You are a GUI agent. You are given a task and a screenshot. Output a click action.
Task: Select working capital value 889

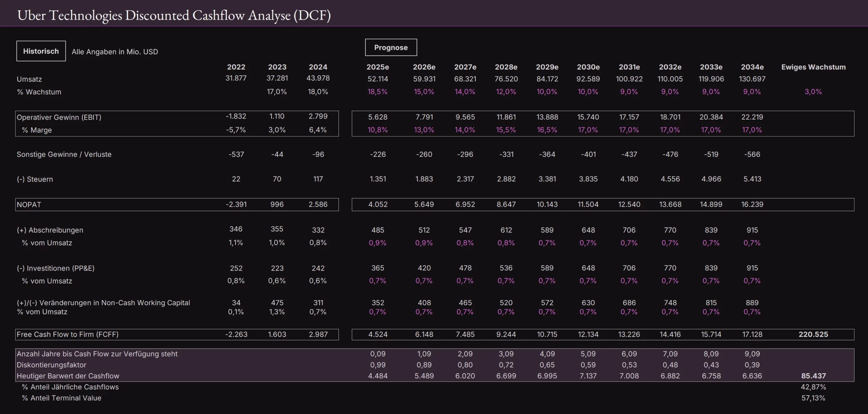pyautogui.click(x=752, y=303)
